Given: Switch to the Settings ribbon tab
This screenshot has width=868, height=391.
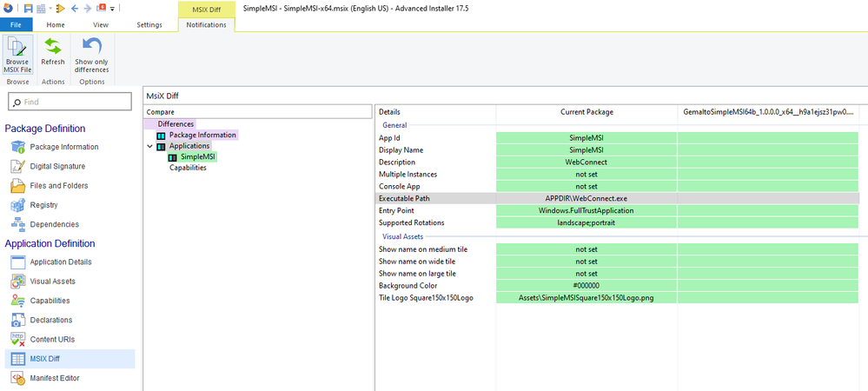Looking at the screenshot, I should pos(149,25).
